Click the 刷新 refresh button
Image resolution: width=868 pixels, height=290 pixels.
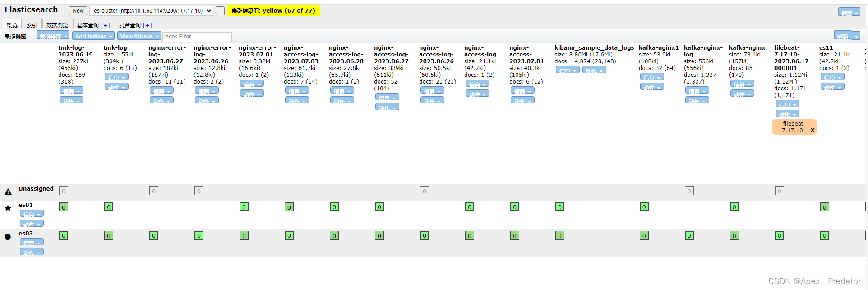click(x=843, y=36)
